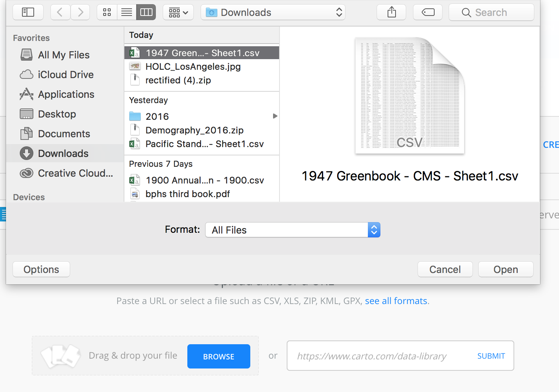Go forward with the right chevron button
559x392 pixels.
(80, 12)
